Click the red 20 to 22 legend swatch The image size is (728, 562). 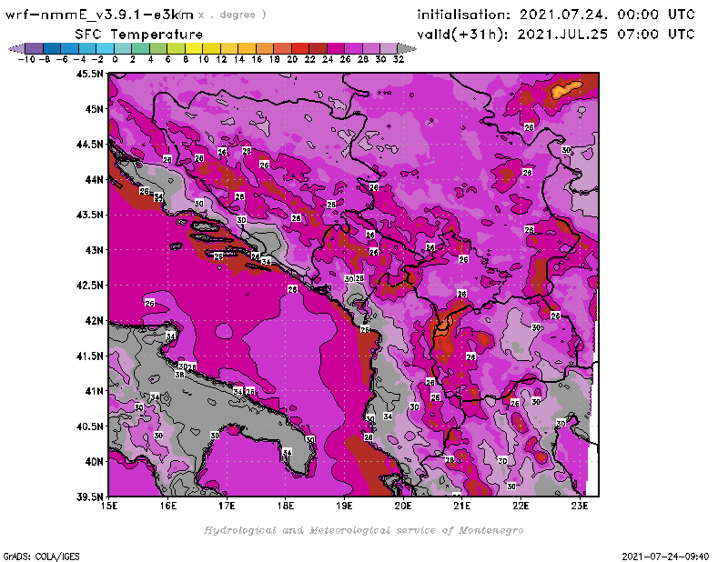(300, 49)
